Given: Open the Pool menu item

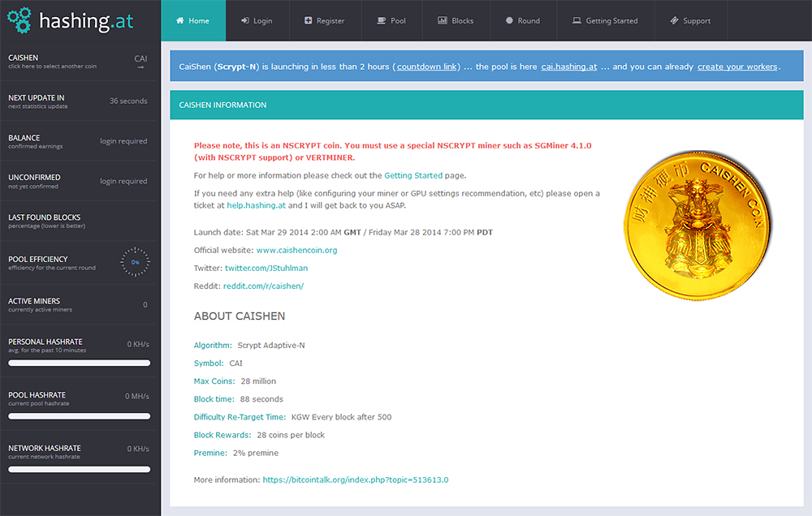Looking at the screenshot, I should tap(391, 21).
